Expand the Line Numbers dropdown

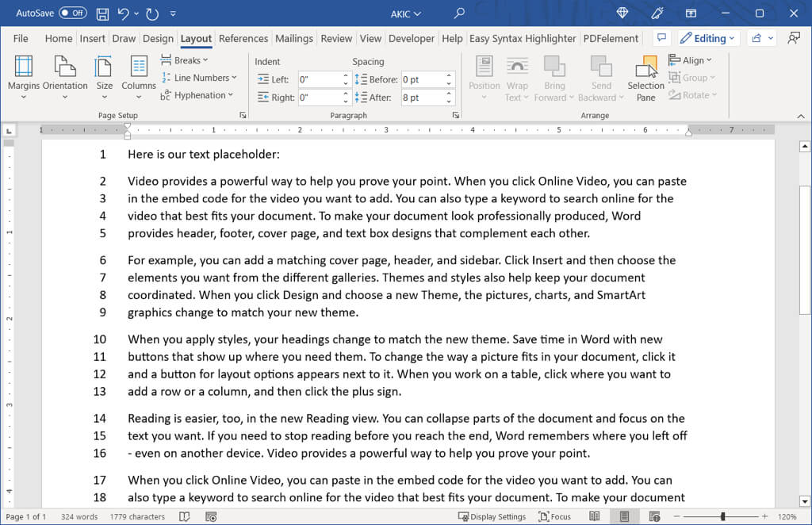tap(199, 78)
